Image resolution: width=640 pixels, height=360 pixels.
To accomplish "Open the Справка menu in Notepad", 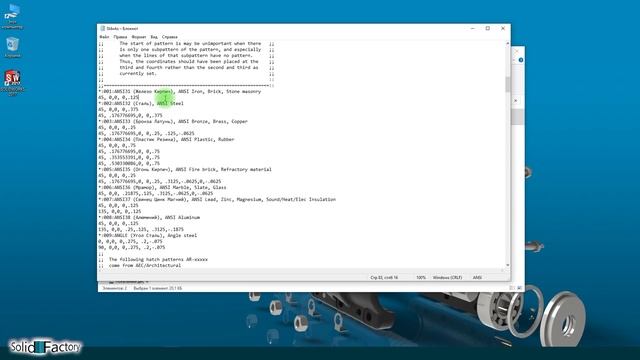I will (x=169, y=37).
